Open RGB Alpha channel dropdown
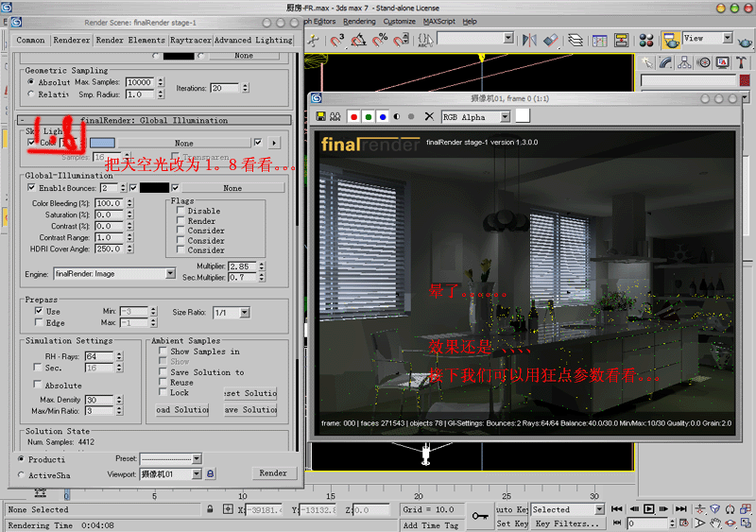The image size is (756, 532). [475, 117]
